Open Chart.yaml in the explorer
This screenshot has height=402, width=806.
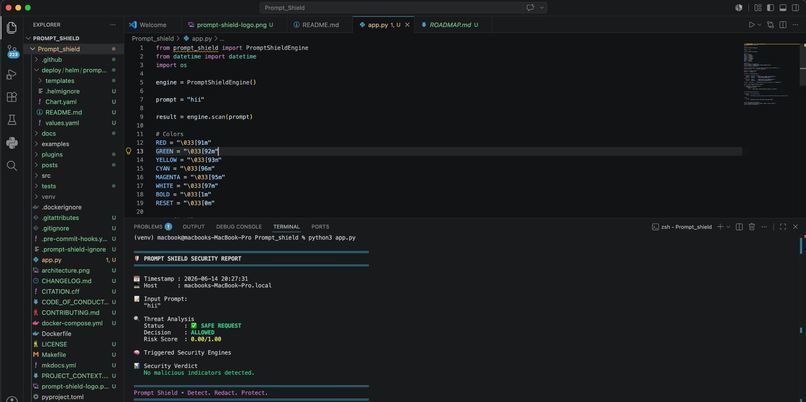[72, 102]
